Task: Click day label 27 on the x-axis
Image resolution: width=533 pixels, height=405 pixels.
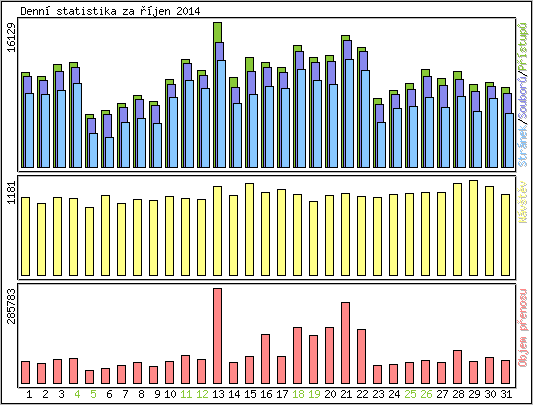Action: 443,394
